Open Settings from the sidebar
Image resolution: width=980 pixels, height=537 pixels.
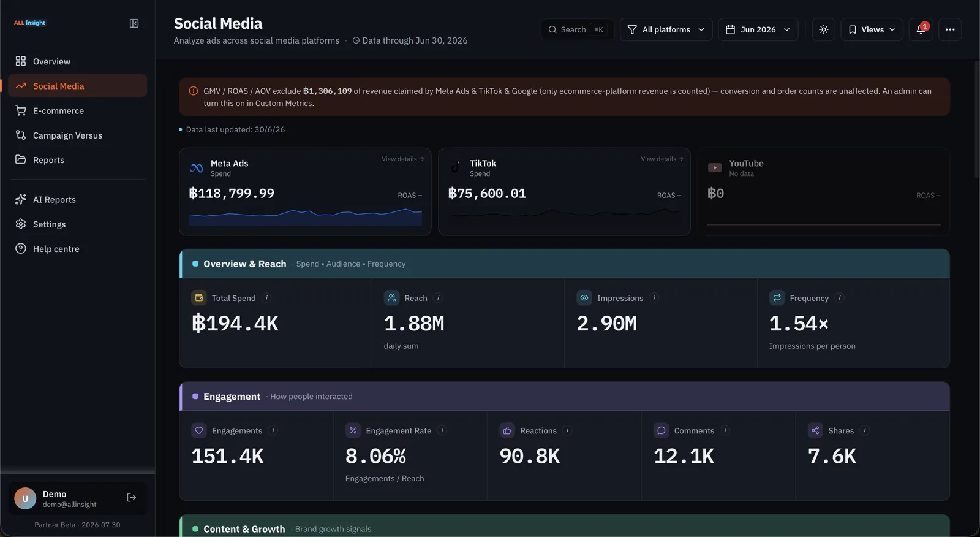point(77,224)
